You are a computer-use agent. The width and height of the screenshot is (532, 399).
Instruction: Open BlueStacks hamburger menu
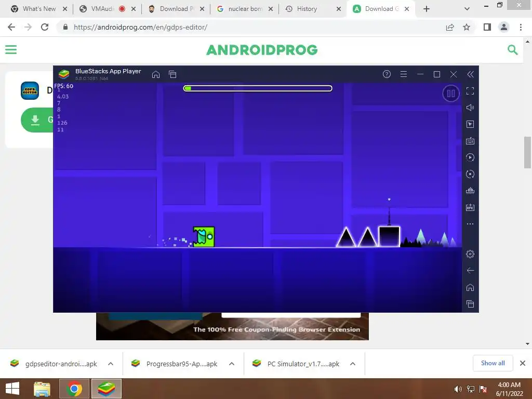pos(403,74)
